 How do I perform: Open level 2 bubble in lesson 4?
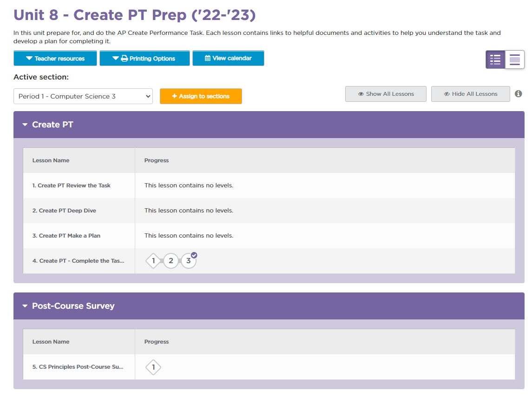point(171,261)
